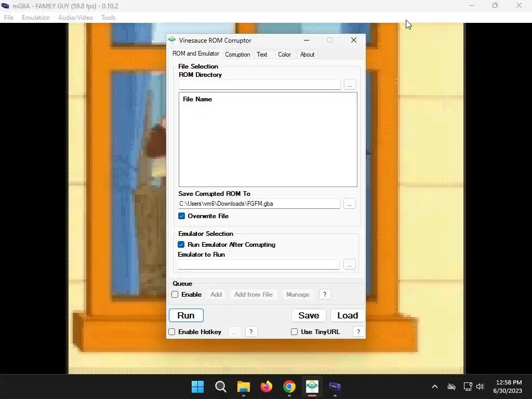Toggle Overwrite File checkbox
This screenshot has height=399, width=532.
(x=181, y=216)
